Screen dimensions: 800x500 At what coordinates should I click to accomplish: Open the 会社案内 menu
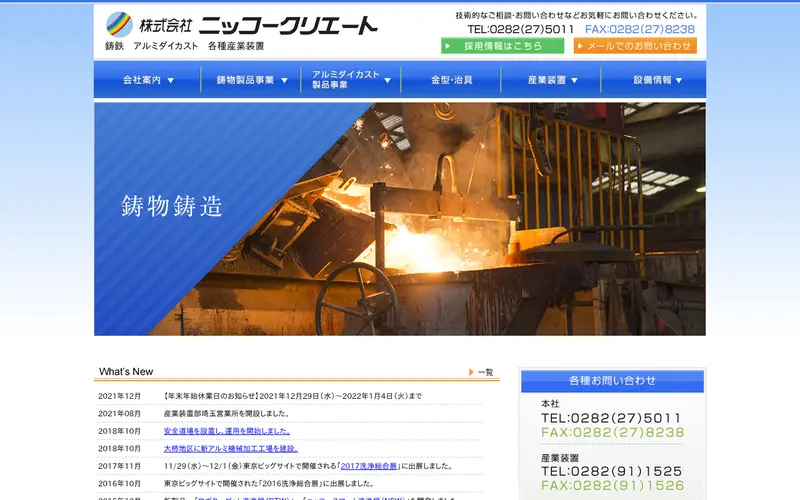147,80
